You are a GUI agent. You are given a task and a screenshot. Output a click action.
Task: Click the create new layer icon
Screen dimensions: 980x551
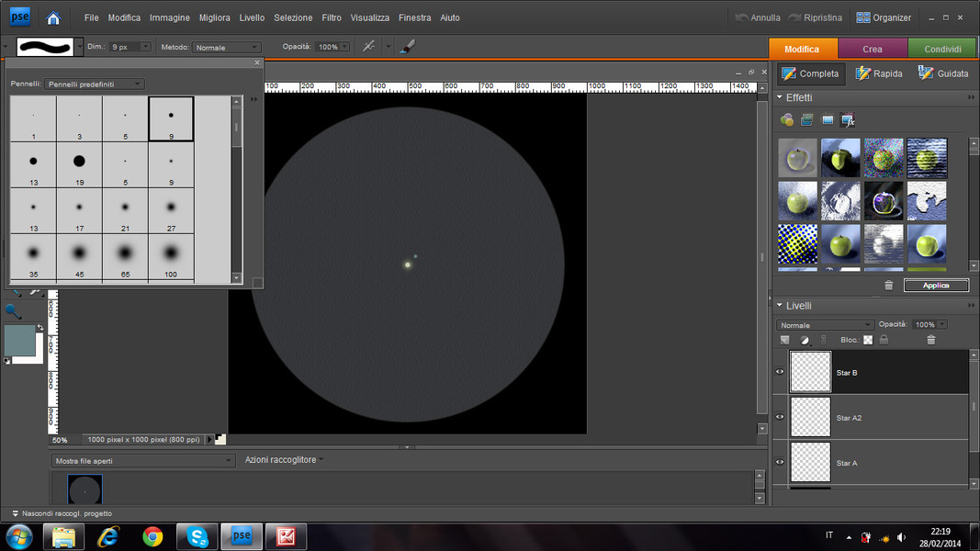click(784, 340)
